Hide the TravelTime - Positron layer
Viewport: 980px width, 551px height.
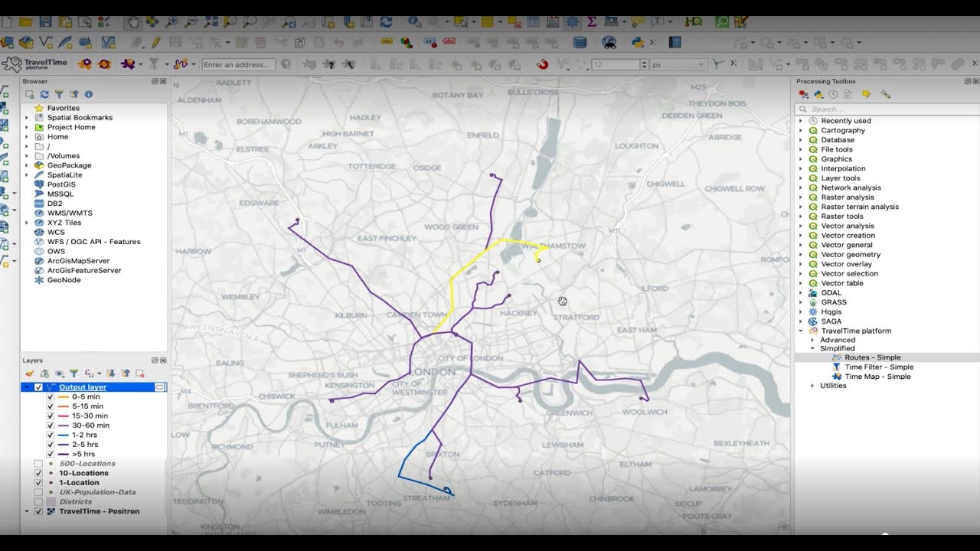point(38,511)
